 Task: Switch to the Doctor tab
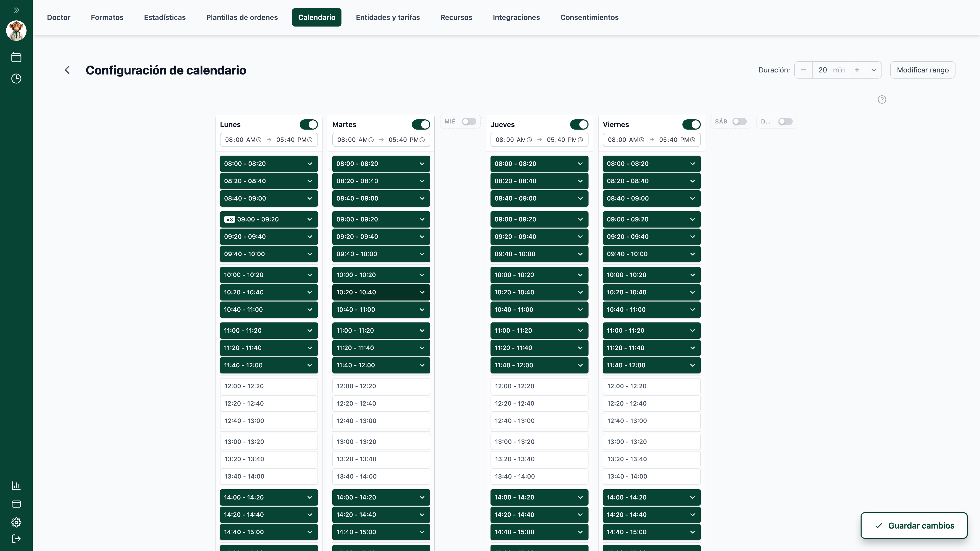[x=59, y=18]
